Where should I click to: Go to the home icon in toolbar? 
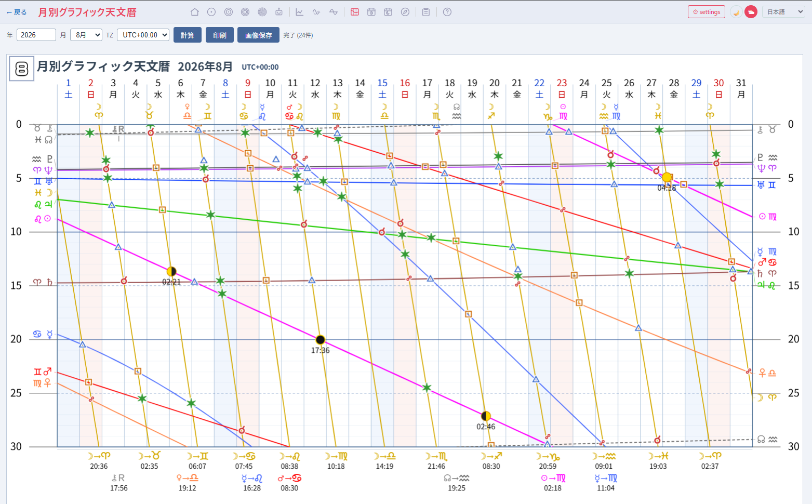click(x=195, y=12)
